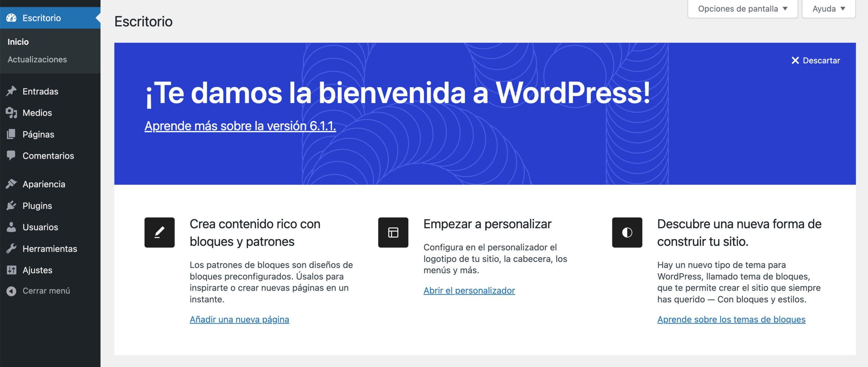Click the pencil icon on the blocks card
Image resolution: width=868 pixels, height=367 pixels.
159,233
